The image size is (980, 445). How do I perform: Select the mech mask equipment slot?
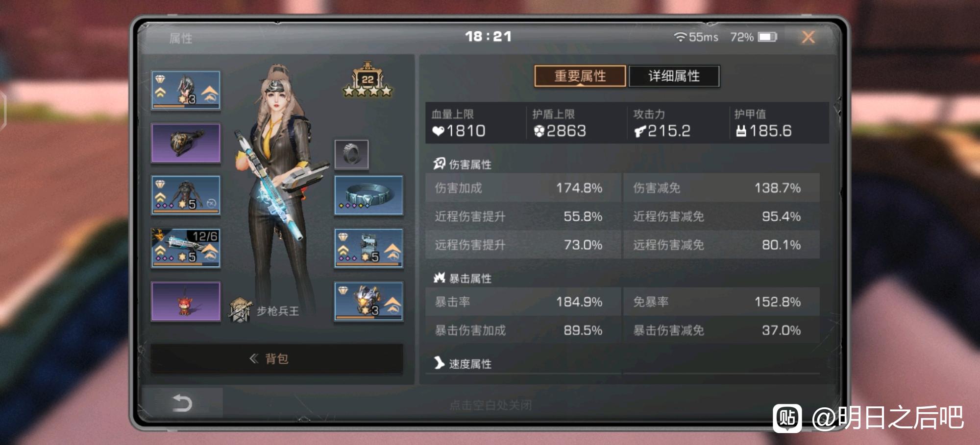[369, 301]
